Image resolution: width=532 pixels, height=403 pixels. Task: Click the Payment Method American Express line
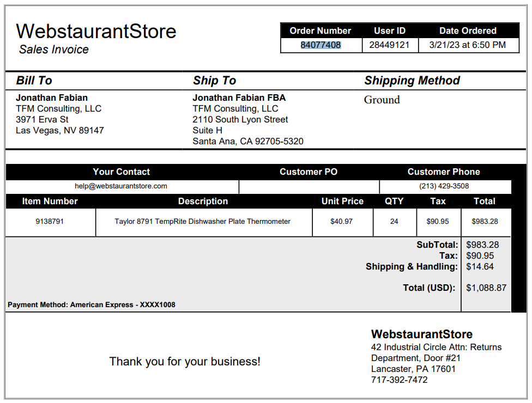[92, 305]
